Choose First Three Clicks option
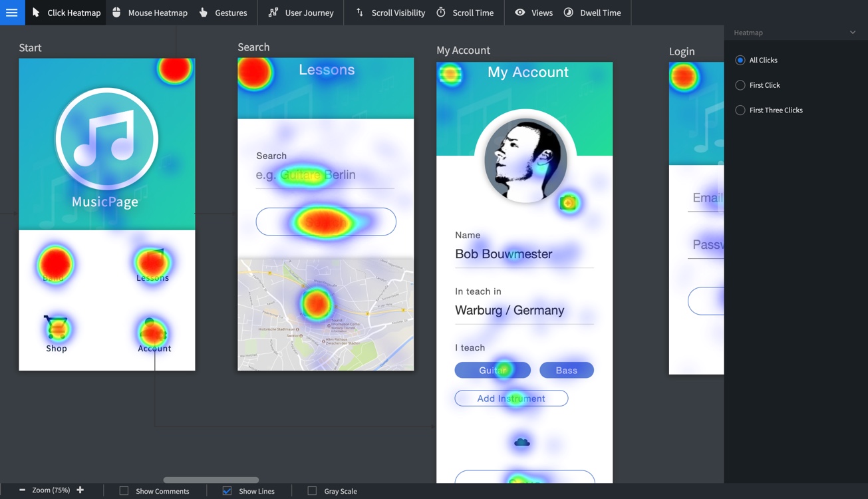Screen dimensions: 868x499 pyautogui.click(x=740, y=110)
